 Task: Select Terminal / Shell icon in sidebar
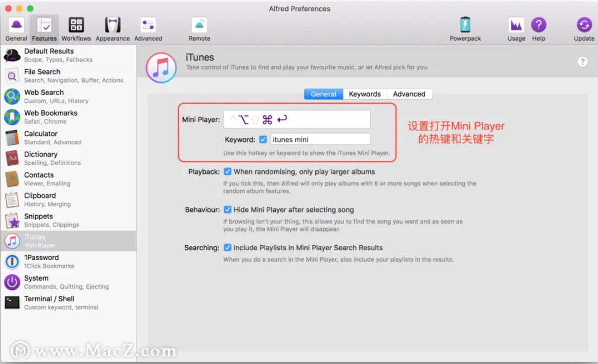[12, 303]
